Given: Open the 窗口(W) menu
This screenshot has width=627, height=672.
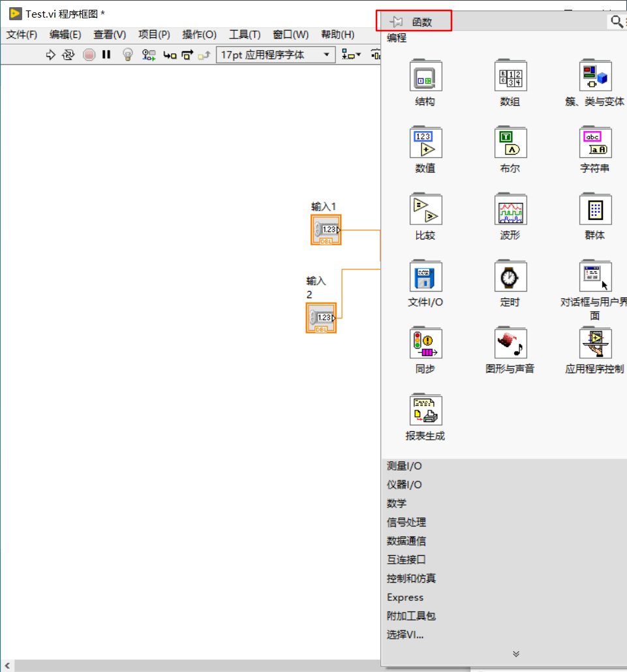Looking at the screenshot, I should [x=290, y=35].
